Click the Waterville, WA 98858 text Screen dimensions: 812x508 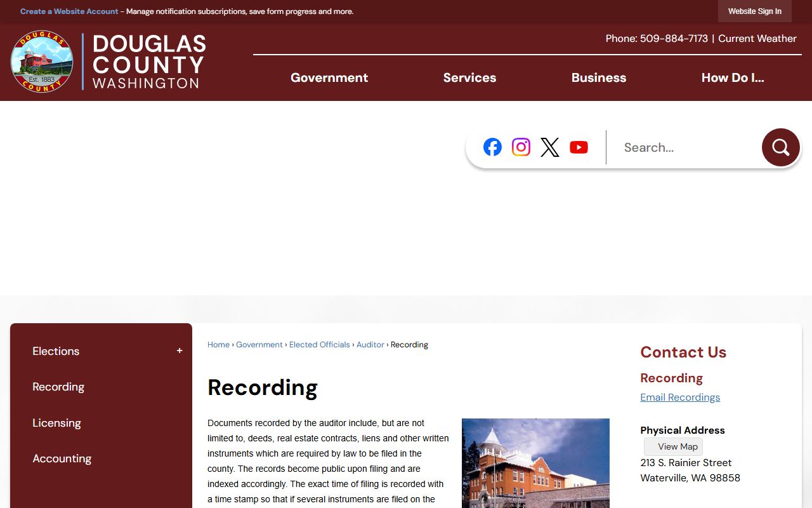click(x=690, y=478)
